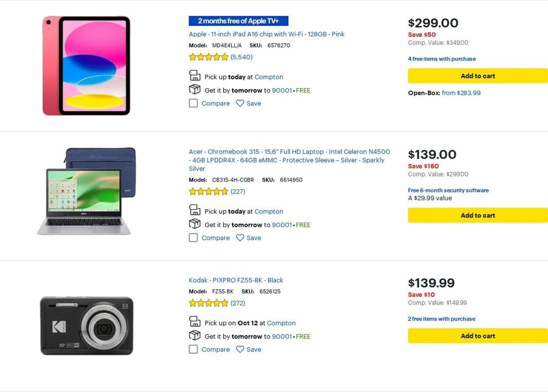
Task: Add Acer Chromebook 315 to cart
Action: (477, 215)
